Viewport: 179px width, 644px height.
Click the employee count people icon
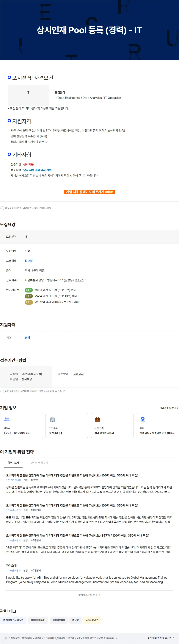click(7, 419)
